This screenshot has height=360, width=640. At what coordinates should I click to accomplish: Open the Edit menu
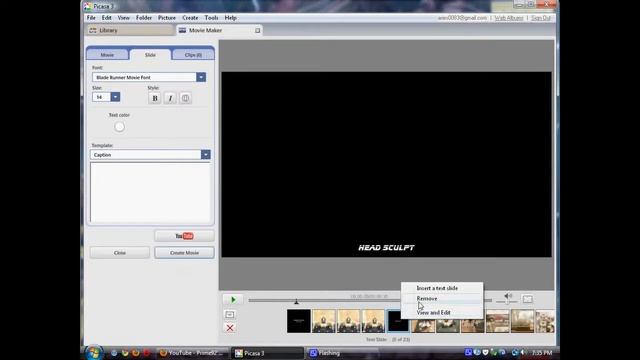click(107, 18)
